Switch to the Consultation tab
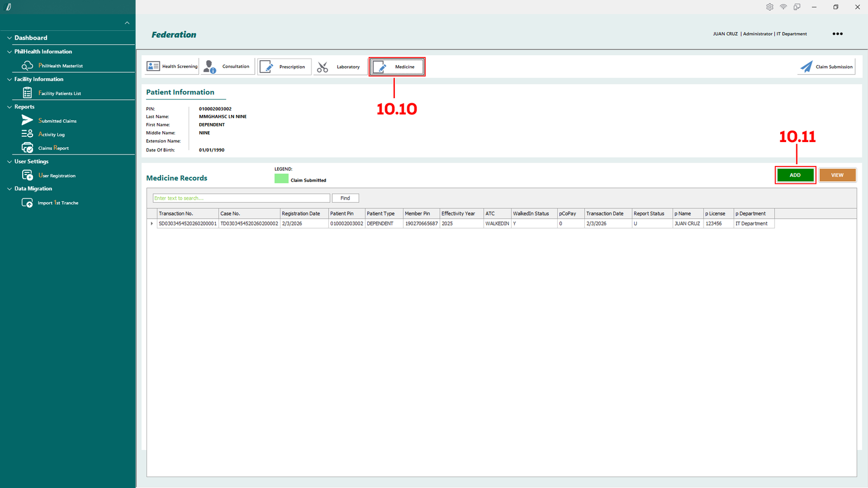Screen dimensions: 868x488 [x=228, y=67]
